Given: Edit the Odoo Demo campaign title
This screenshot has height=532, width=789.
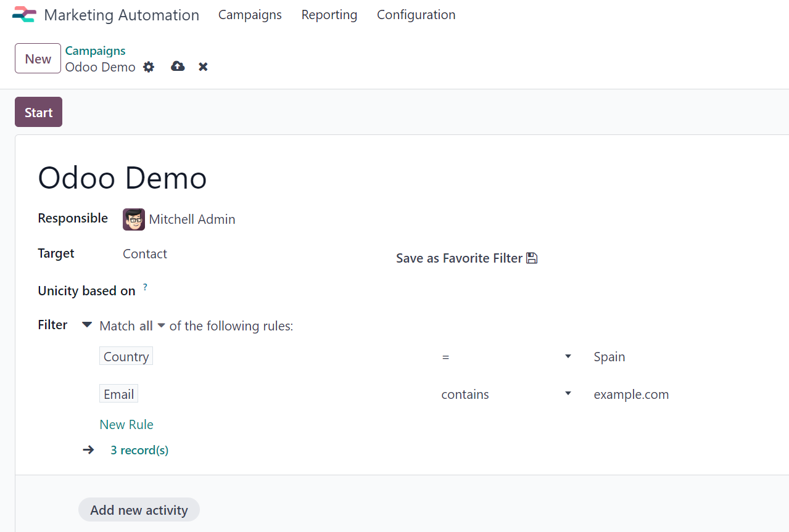Looking at the screenshot, I should [122, 178].
